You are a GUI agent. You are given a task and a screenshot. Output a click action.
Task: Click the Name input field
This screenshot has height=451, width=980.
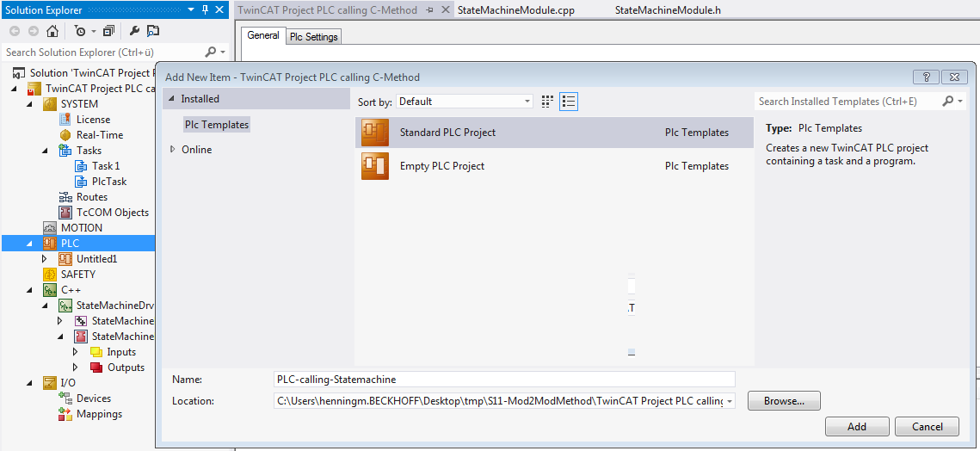(x=505, y=379)
